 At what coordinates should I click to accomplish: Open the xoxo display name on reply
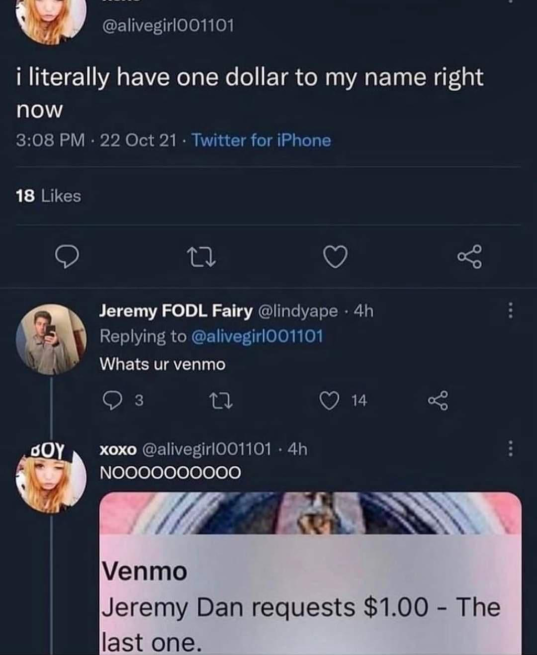118,449
